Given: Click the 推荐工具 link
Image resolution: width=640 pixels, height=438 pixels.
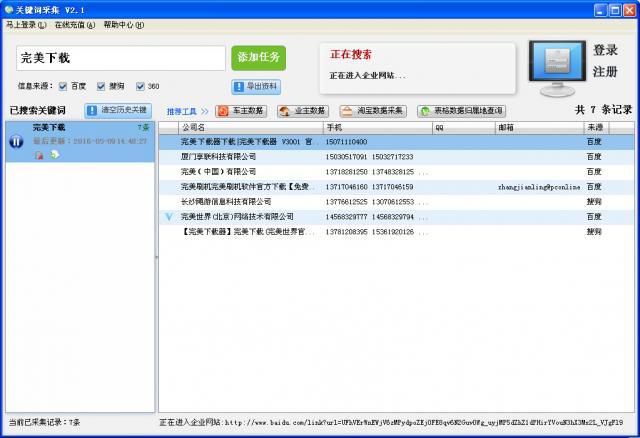Looking at the screenshot, I should pos(182,111).
